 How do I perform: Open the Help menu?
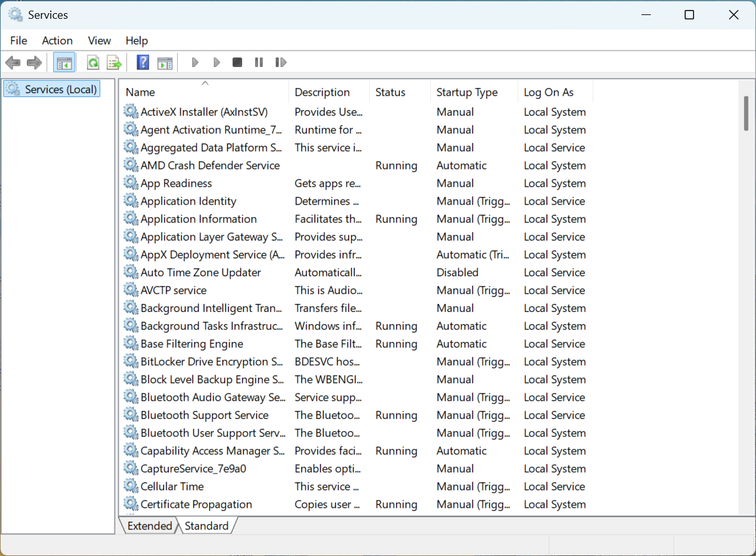click(x=136, y=41)
